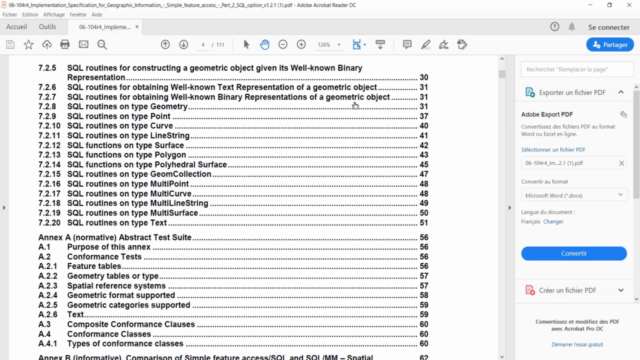Go to the next page arrow
This screenshot has height=360, width=640.
tap(184, 44)
